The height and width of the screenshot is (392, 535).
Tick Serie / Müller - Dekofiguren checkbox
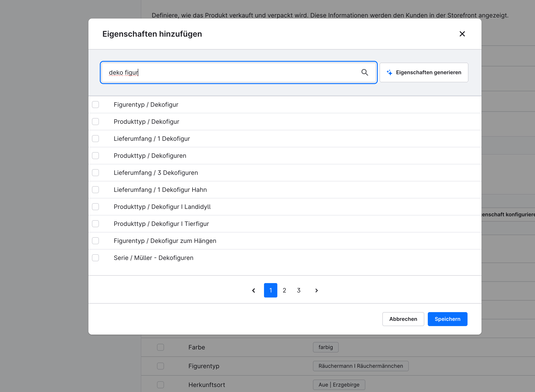(x=95, y=258)
